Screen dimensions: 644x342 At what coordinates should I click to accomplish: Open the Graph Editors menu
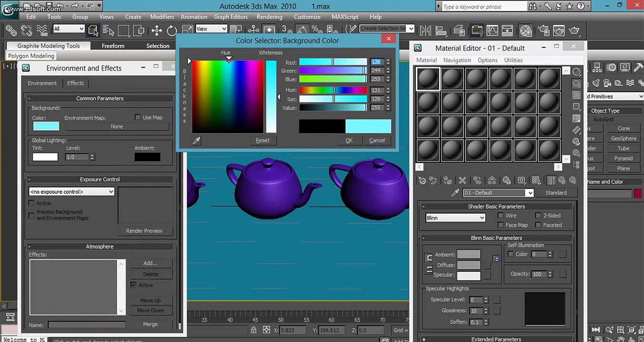point(231,17)
